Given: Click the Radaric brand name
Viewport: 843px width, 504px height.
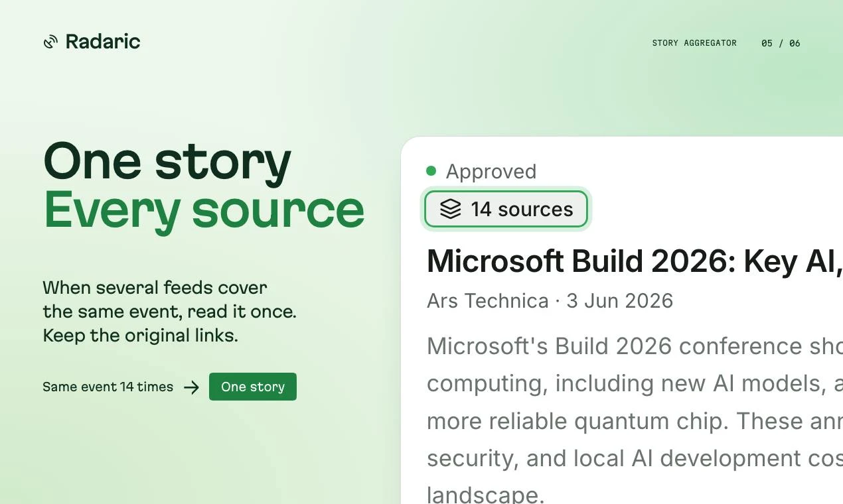Looking at the screenshot, I should pos(103,42).
